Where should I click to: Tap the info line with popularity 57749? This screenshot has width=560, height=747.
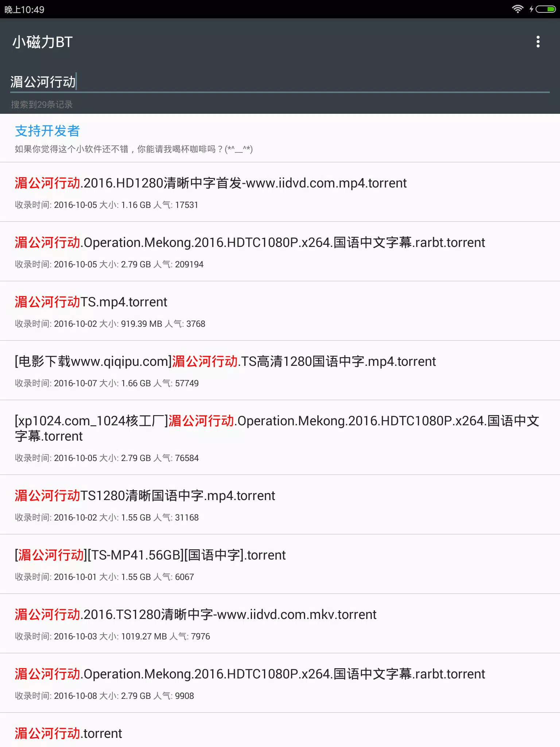pos(107,383)
